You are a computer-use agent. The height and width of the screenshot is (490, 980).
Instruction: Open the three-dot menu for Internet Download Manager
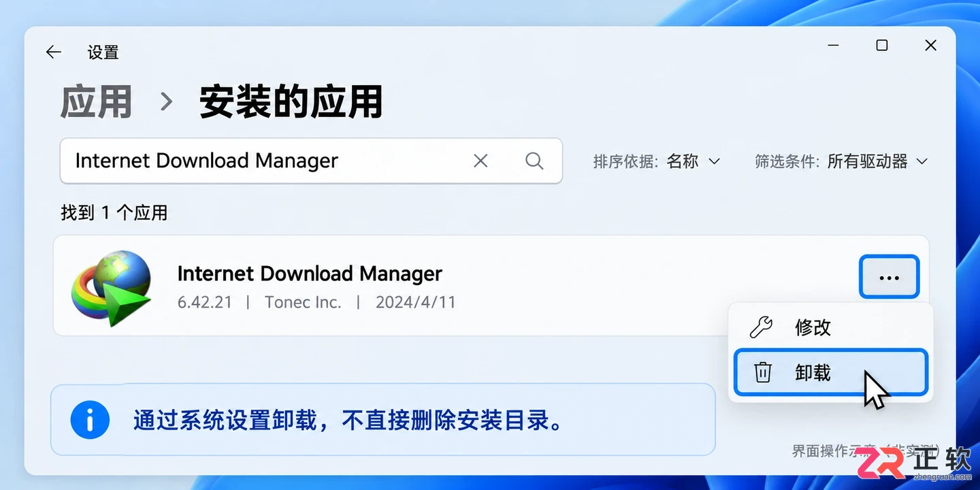(889, 277)
